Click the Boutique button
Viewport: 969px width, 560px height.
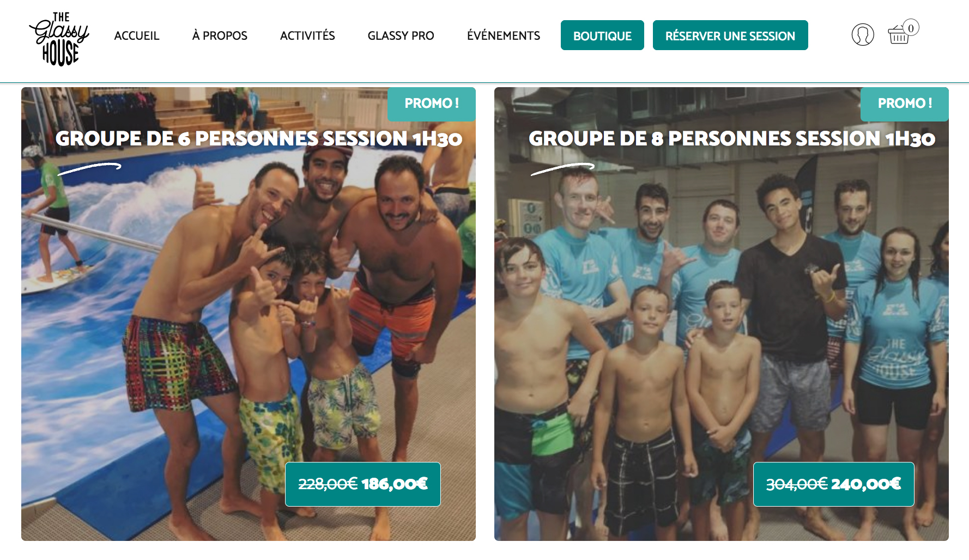point(602,35)
